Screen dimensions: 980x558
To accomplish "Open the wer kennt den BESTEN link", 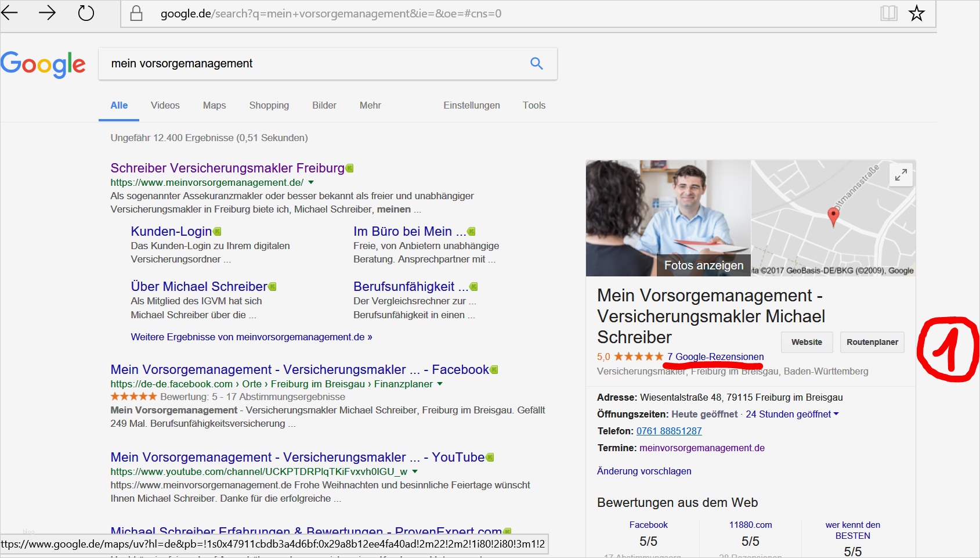I will 853,530.
